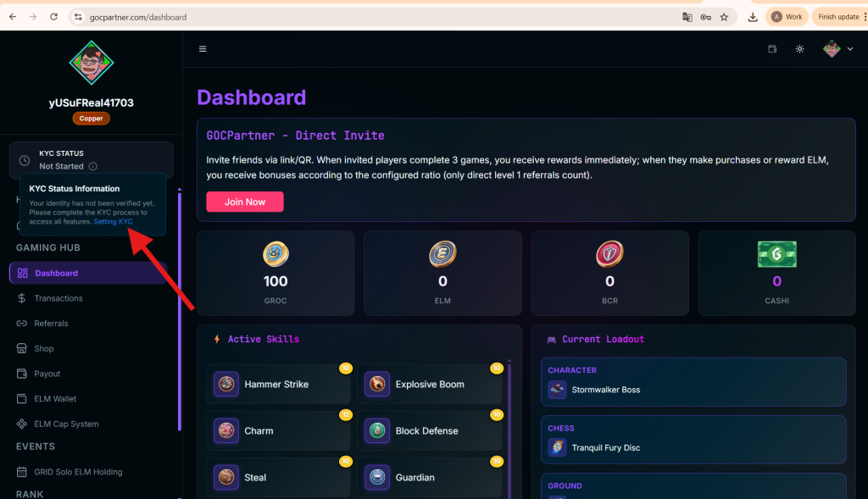The image size is (868, 499).
Task: Click the KYC status info icon
Action: pos(93,167)
